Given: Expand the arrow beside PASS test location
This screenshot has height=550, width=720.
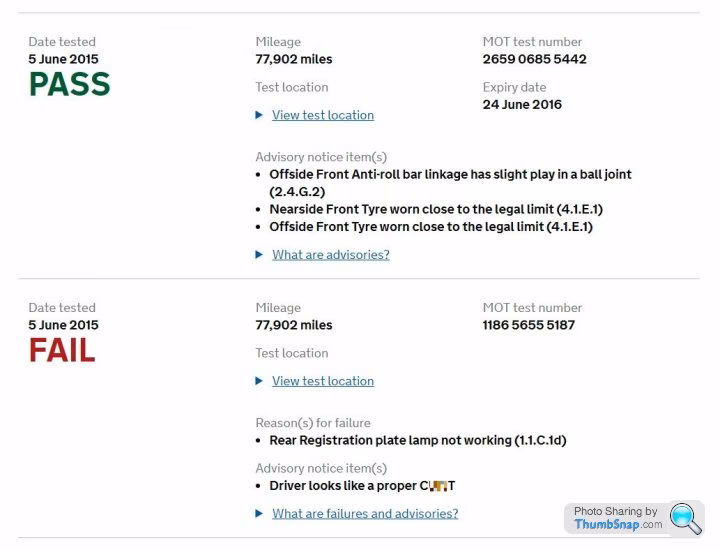Looking at the screenshot, I should [260, 115].
